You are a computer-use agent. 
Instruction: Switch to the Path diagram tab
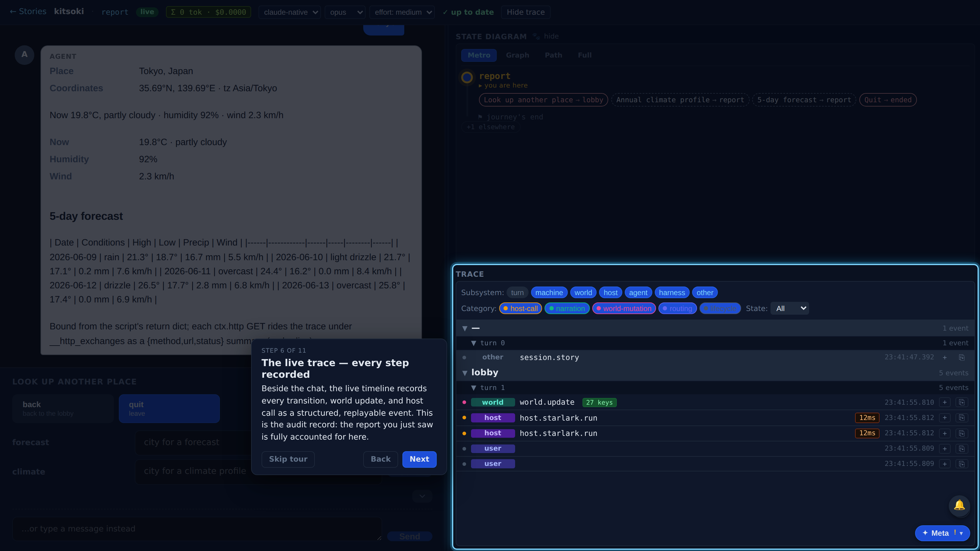click(x=553, y=55)
